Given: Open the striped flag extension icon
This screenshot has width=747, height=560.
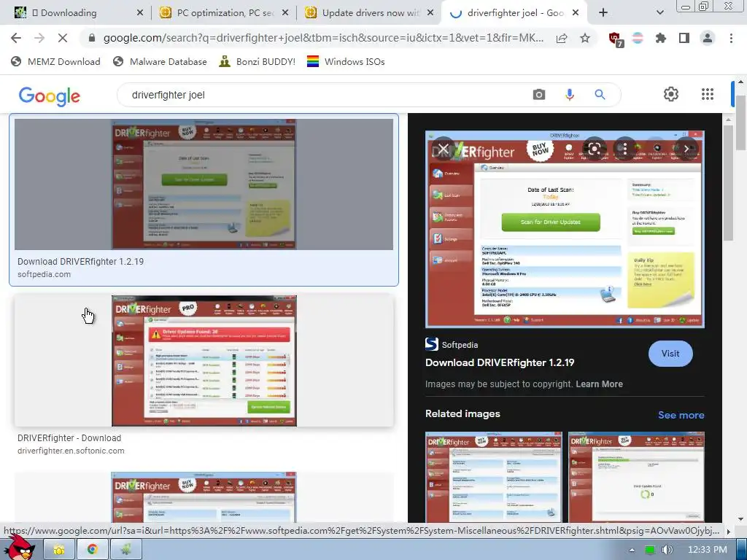Looking at the screenshot, I should tap(638, 38).
